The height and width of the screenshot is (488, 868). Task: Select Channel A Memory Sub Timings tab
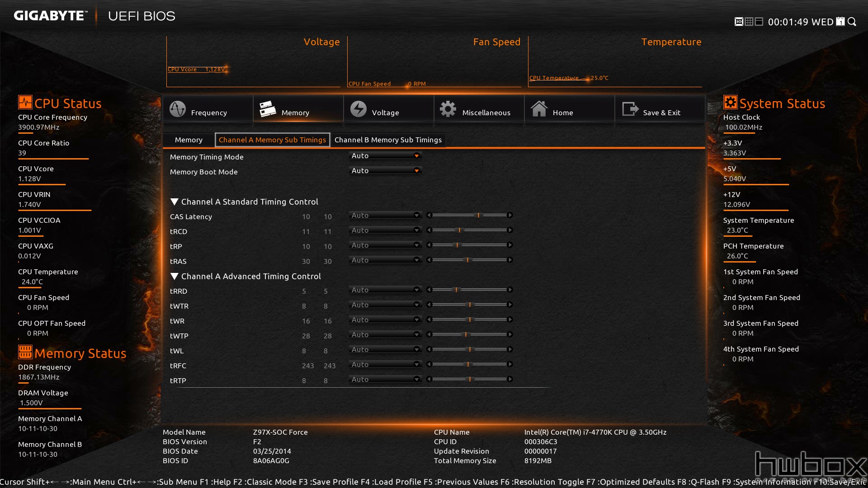272,140
